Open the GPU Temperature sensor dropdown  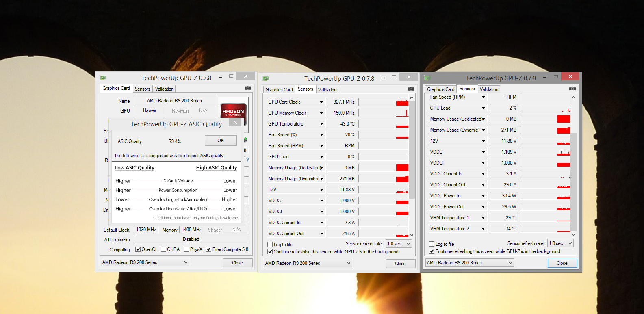(x=321, y=124)
